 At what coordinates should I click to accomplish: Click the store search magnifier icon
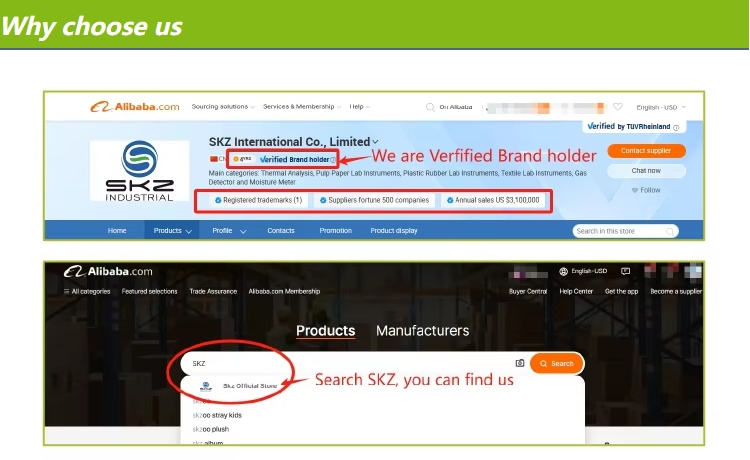(x=670, y=231)
